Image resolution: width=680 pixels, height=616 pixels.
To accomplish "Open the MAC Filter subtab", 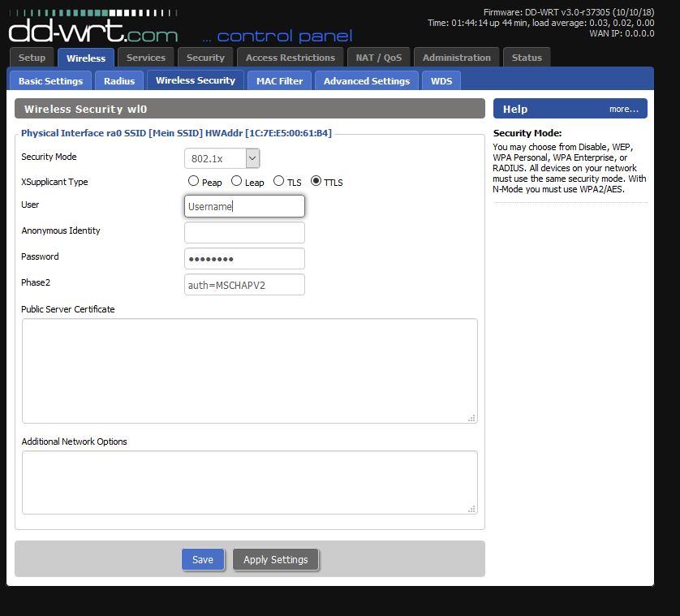I will coord(279,80).
